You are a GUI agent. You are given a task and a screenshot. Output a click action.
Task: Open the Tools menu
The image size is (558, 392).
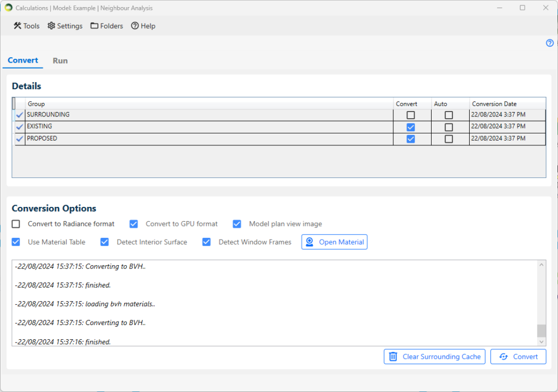click(x=27, y=26)
